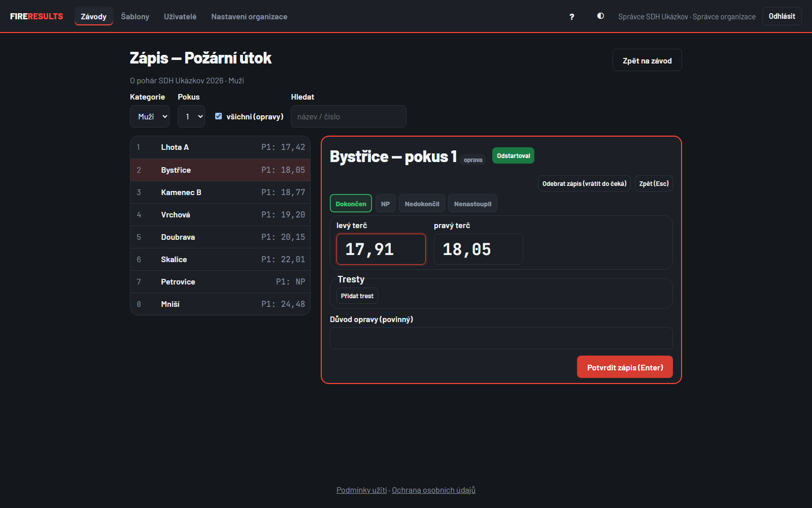Focus the Hledat search field
The height and width of the screenshot is (508, 812).
tap(349, 116)
